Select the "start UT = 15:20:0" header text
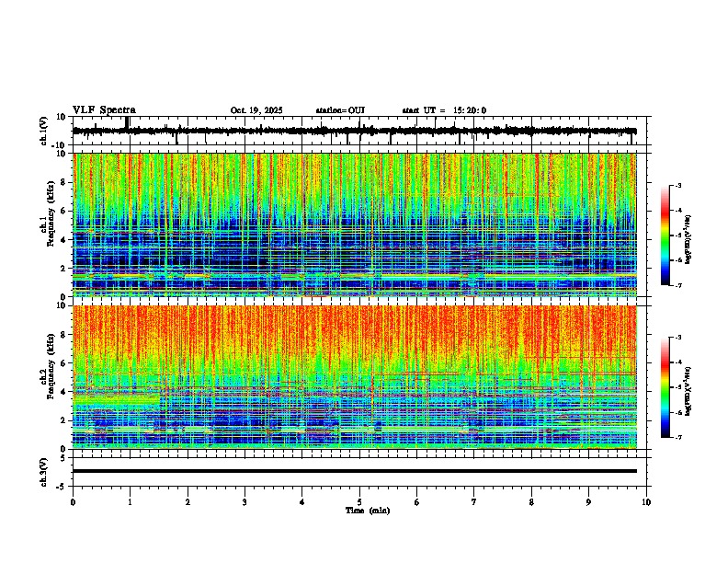The image size is (728, 563). pyautogui.click(x=444, y=110)
